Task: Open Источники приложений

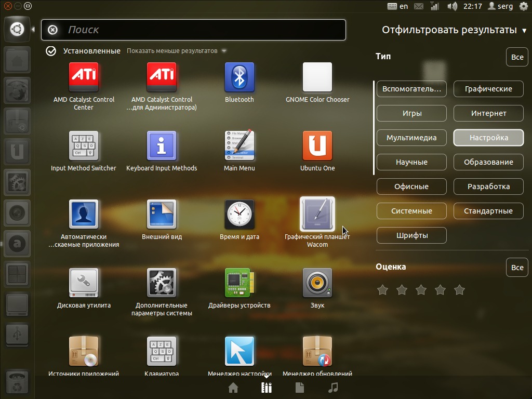Action: (84, 352)
